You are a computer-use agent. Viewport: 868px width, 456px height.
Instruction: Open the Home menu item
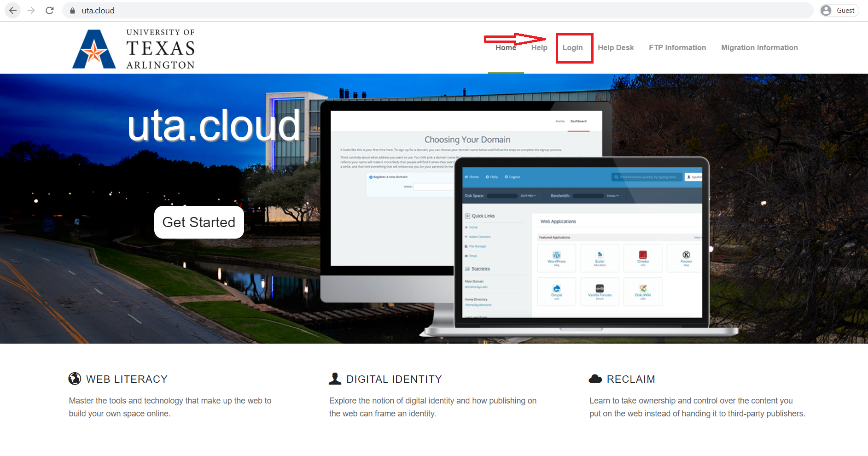pos(506,48)
